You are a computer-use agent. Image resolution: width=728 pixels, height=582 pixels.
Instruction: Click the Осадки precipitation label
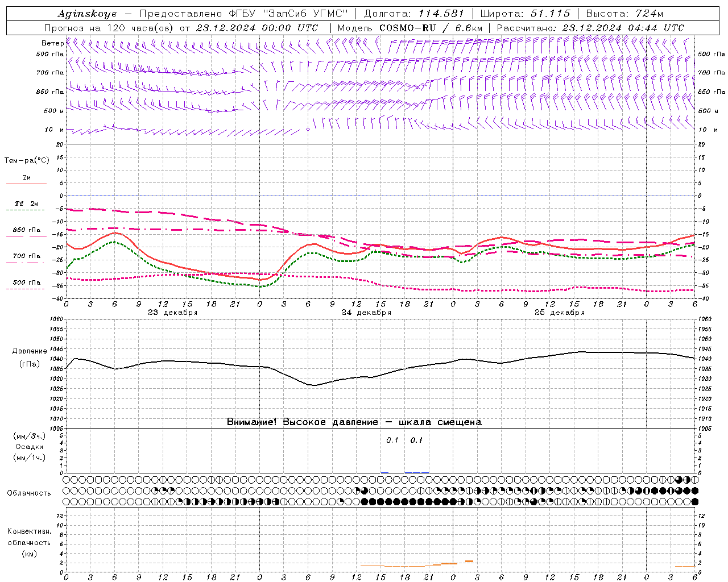tap(30, 447)
